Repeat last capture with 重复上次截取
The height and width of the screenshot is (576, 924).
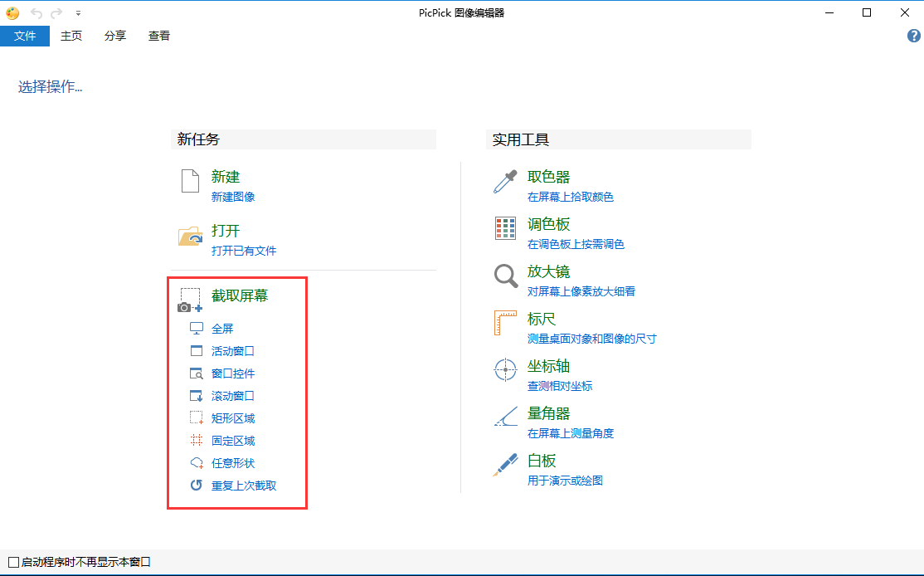pos(236,485)
